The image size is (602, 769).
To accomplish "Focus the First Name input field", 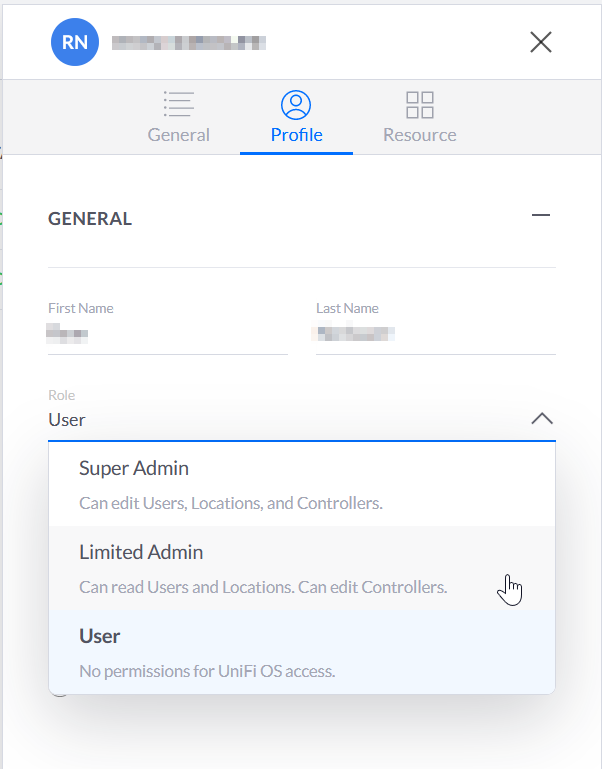I will tap(168, 334).
